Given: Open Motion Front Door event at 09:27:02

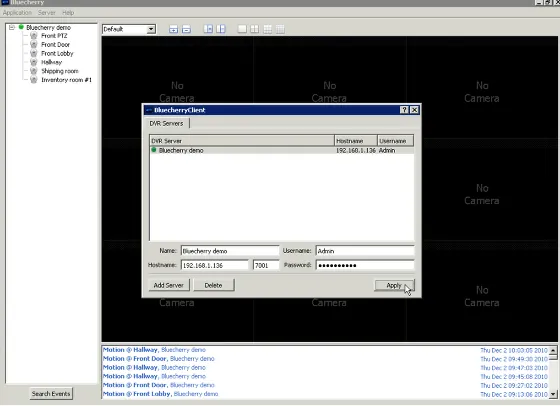Looking at the screenshot, I should [x=325, y=385].
